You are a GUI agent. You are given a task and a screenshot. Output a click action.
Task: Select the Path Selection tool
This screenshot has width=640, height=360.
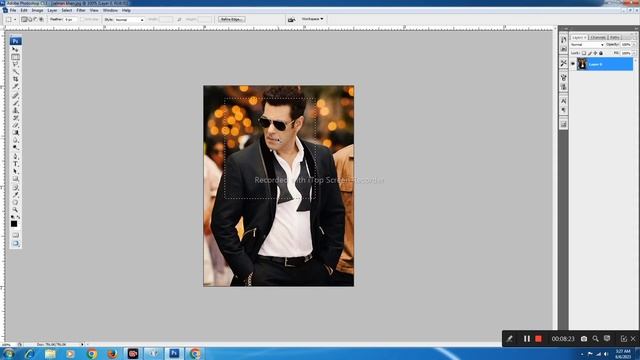click(16, 171)
